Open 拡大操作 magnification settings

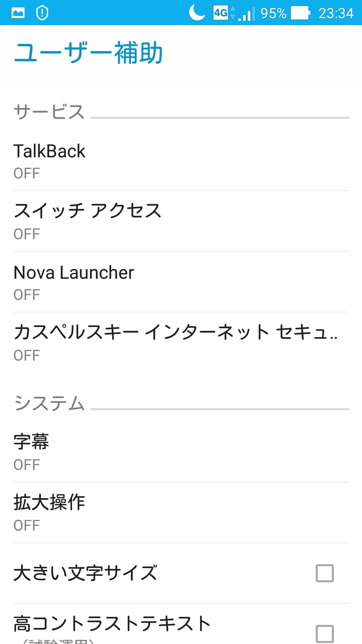[181, 513]
